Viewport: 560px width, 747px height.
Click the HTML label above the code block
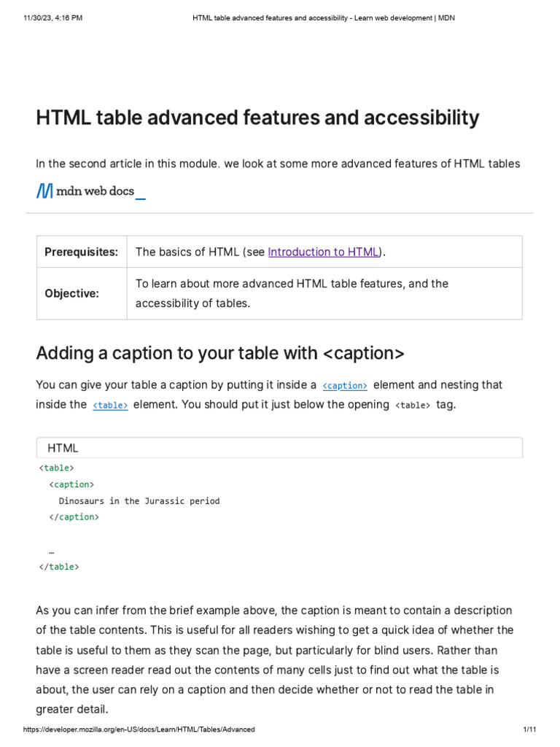pos(63,448)
